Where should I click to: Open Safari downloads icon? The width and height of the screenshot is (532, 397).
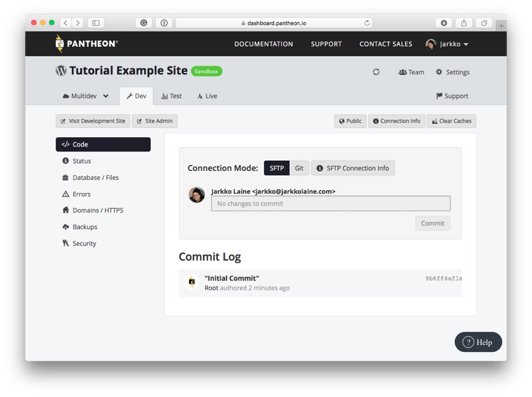click(444, 23)
